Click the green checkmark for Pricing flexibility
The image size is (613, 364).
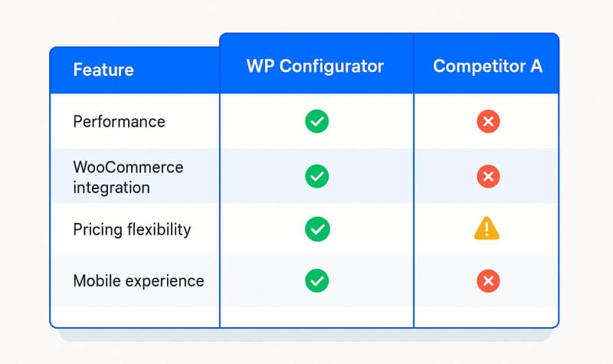point(316,228)
